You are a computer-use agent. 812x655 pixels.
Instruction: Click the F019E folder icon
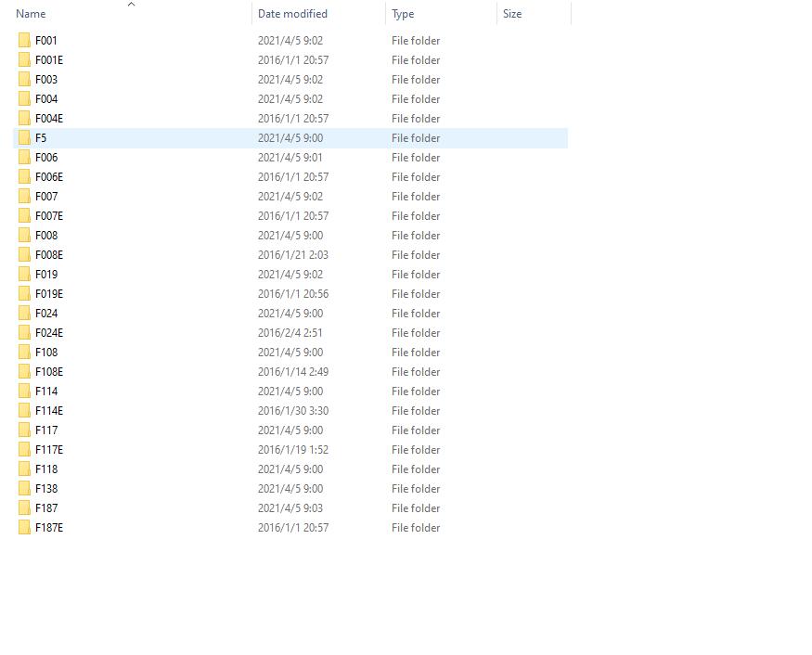(x=24, y=293)
